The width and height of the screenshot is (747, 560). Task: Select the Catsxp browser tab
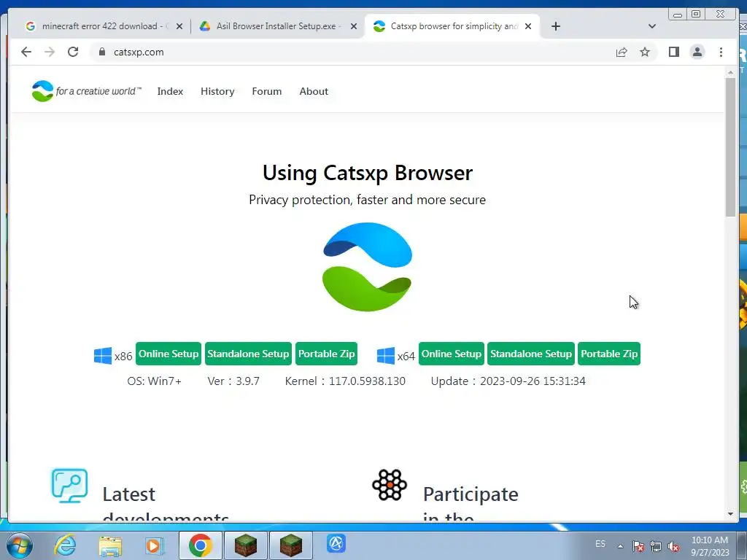[x=452, y=26]
